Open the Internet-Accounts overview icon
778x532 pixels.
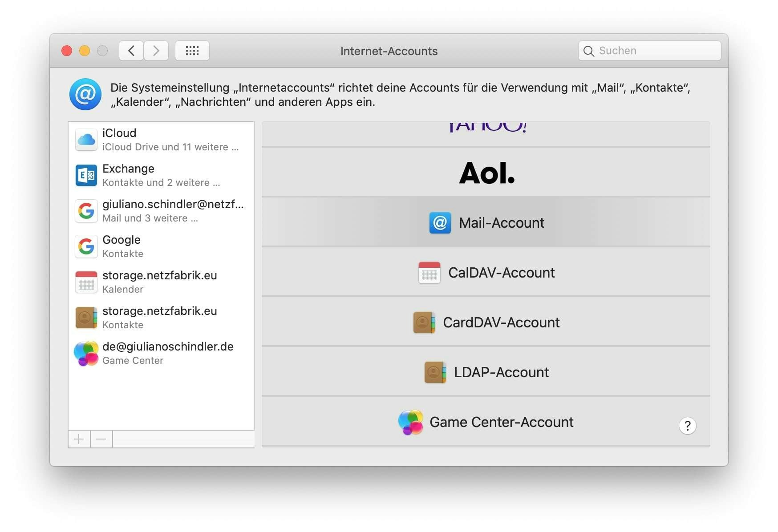(x=85, y=94)
